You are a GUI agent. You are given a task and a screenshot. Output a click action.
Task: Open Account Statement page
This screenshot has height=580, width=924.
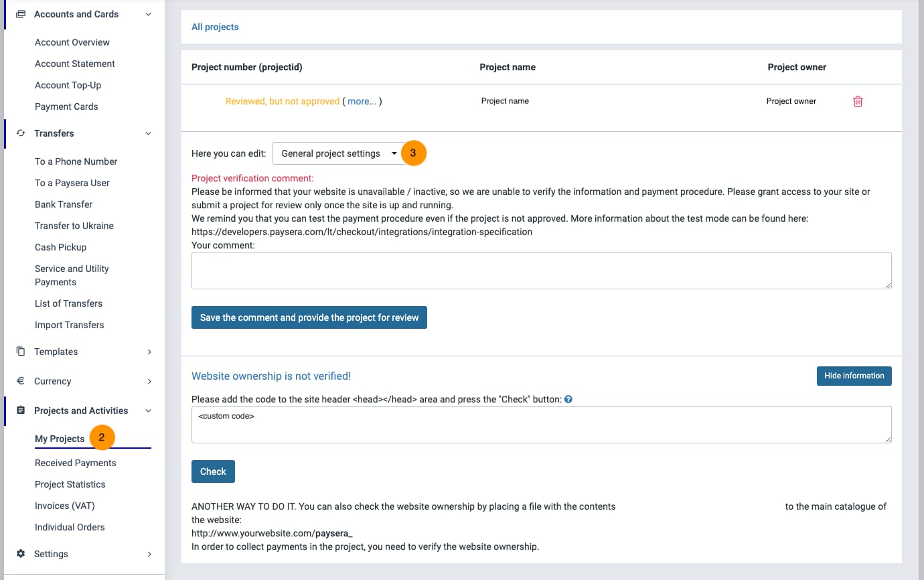[74, 64]
